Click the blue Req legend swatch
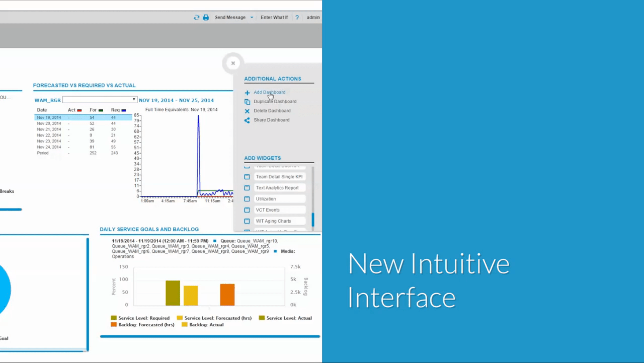Screen dimensions: 644x363 123,110
